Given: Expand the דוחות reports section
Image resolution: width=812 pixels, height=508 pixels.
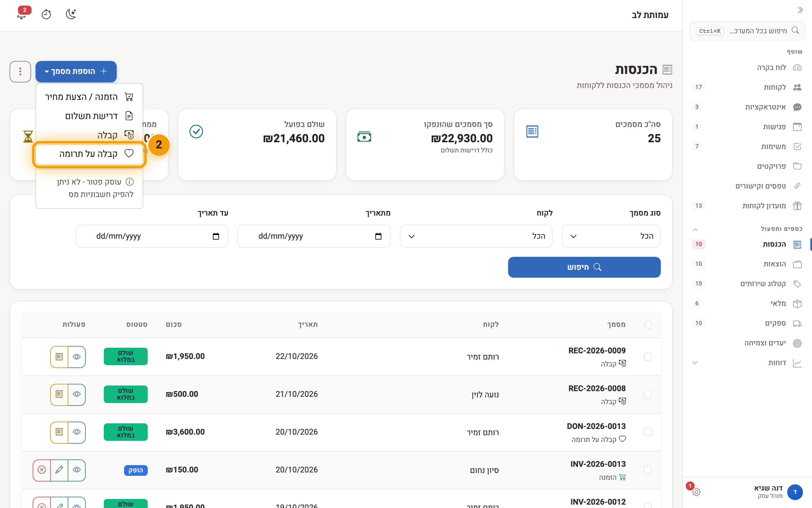Looking at the screenshot, I should [747, 363].
